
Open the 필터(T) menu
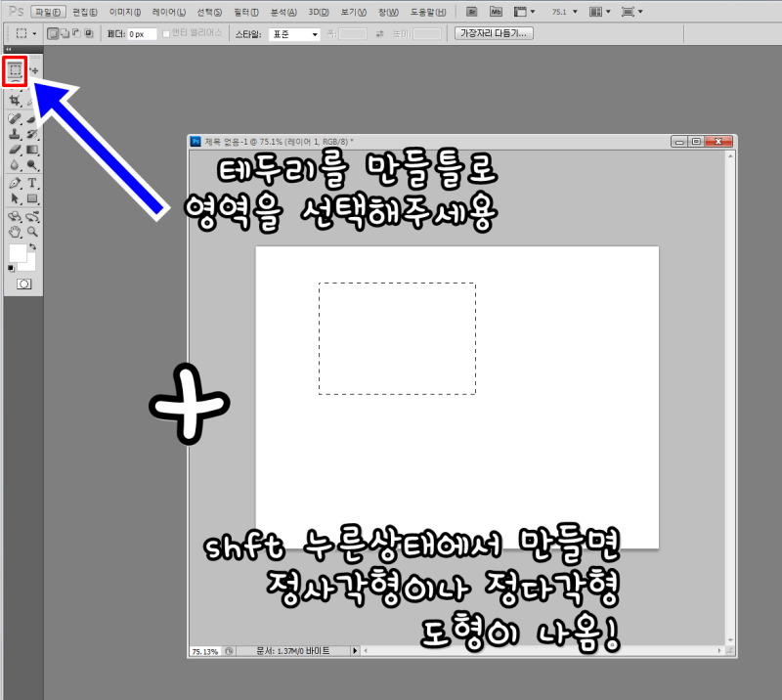(x=246, y=12)
